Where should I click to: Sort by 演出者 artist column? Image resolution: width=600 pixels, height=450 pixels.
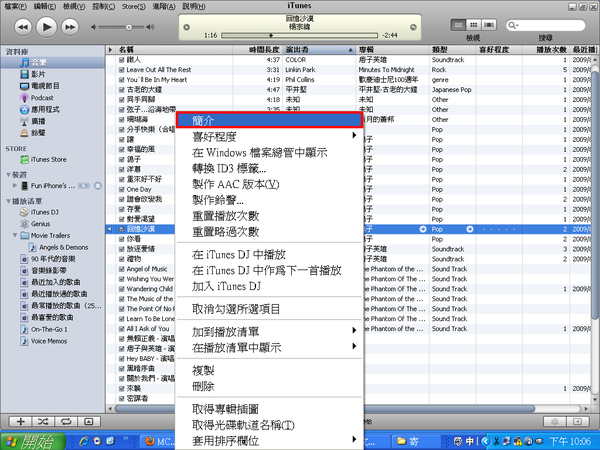pos(319,50)
